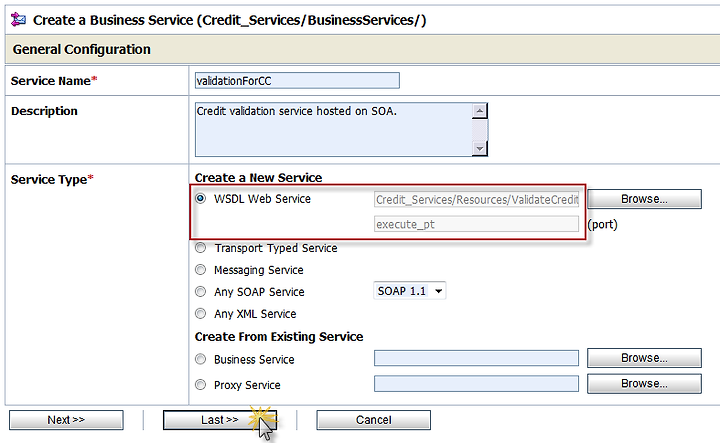720x443 pixels.
Task: Open the SOAP 1.1 version dropdown
Action: click(410, 291)
